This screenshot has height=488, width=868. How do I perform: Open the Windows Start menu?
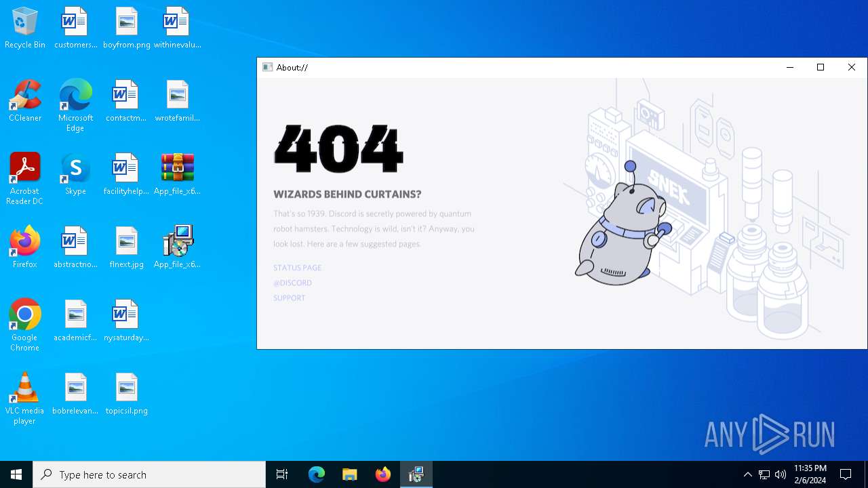point(16,474)
